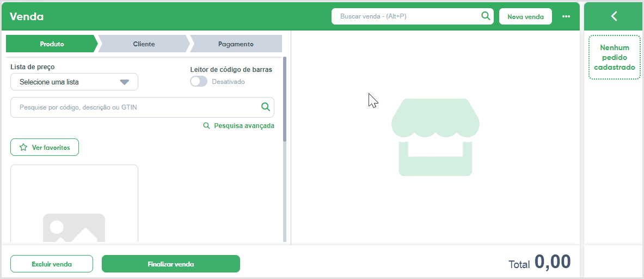Click the Ver favoritos button
644x279 pixels.
[44, 147]
